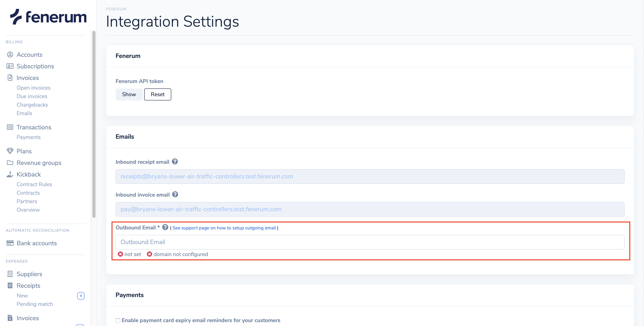This screenshot has width=644, height=326.
Task: Click error icon beside 'domain not configured'
Action: click(150, 254)
